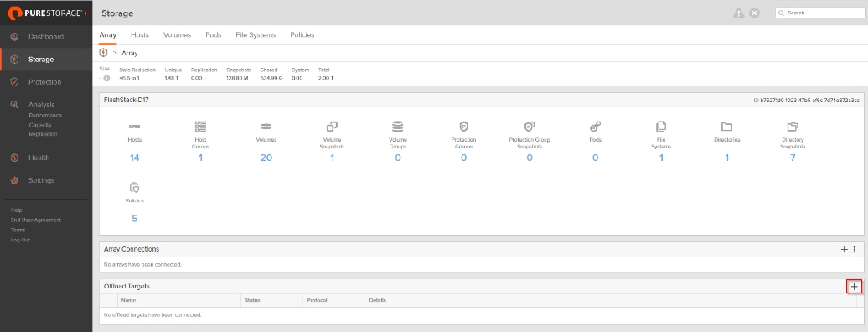
Task: Open Policies count 5
Action: coord(135,218)
